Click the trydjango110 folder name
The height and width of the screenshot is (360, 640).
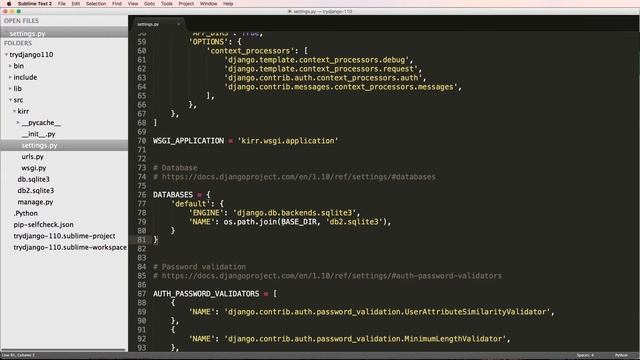click(x=31, y=55)
